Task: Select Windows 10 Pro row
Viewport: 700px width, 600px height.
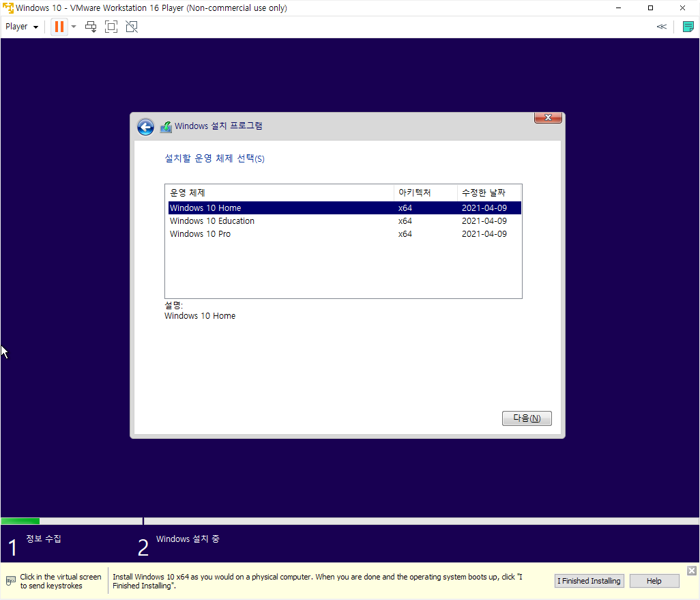Action: tap(345, 233)
